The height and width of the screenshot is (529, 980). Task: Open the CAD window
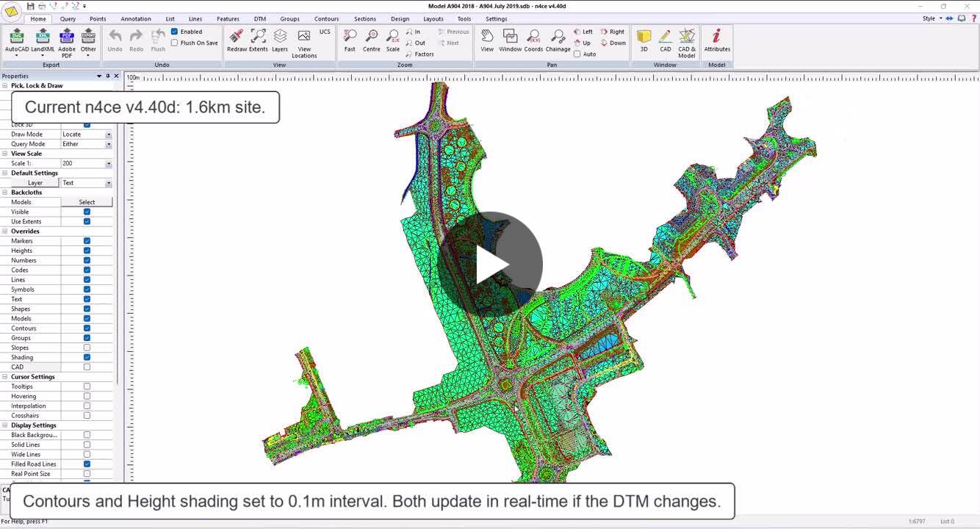click(x=665, y=40)
